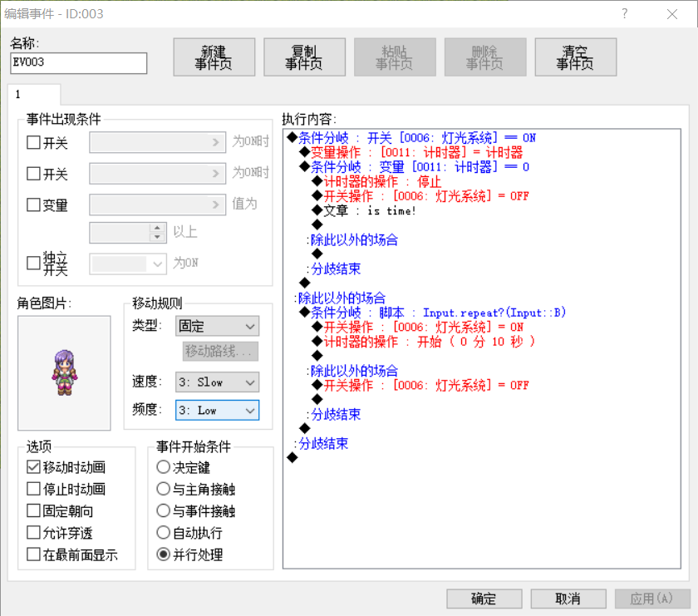Confirm with the 确定 button
Screen dimensions: 698x616
484,599
